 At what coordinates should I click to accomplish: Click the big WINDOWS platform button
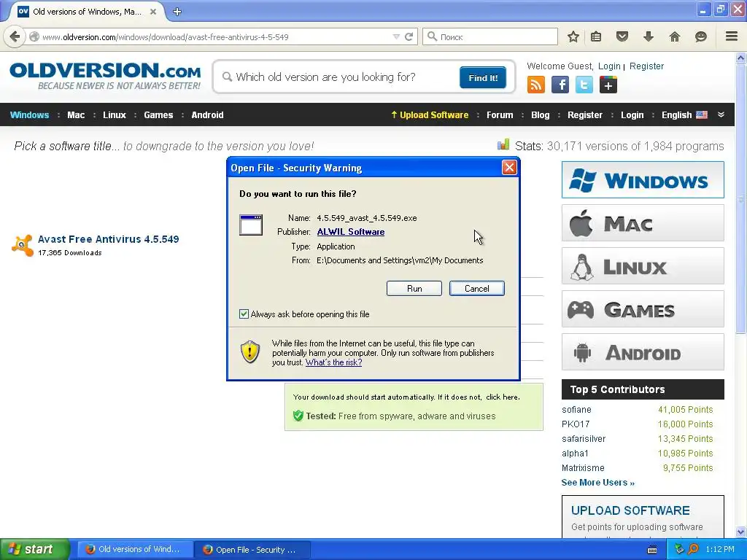pos(643,180)
